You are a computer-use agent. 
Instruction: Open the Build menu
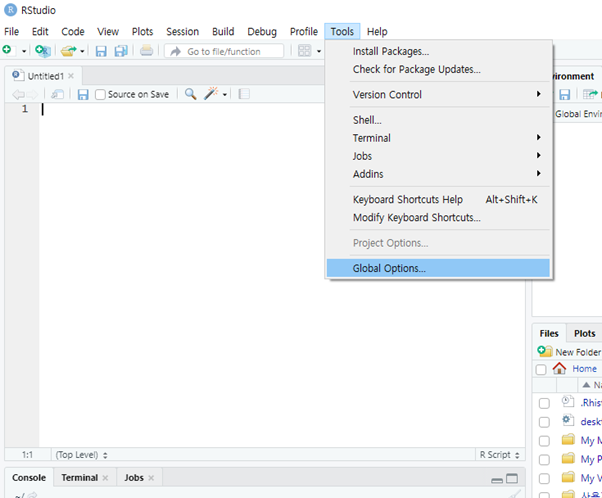(223, 31)
